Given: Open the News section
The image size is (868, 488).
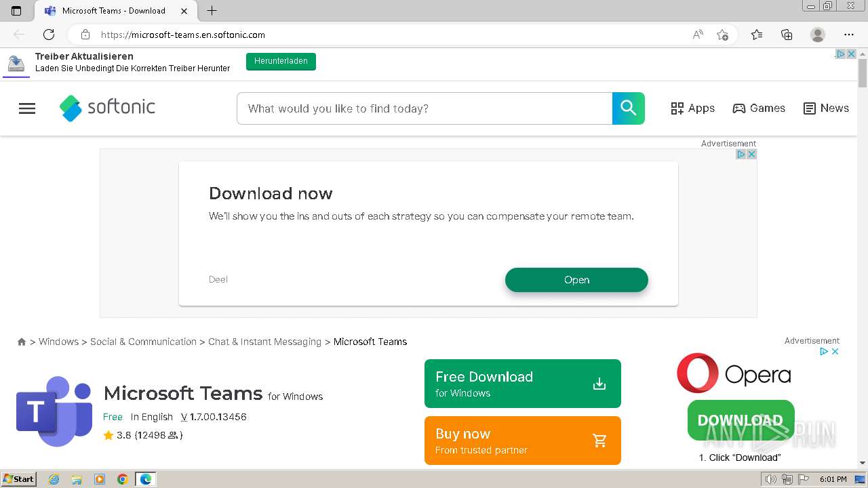Looking at the screenshot, I should (826, 108).
